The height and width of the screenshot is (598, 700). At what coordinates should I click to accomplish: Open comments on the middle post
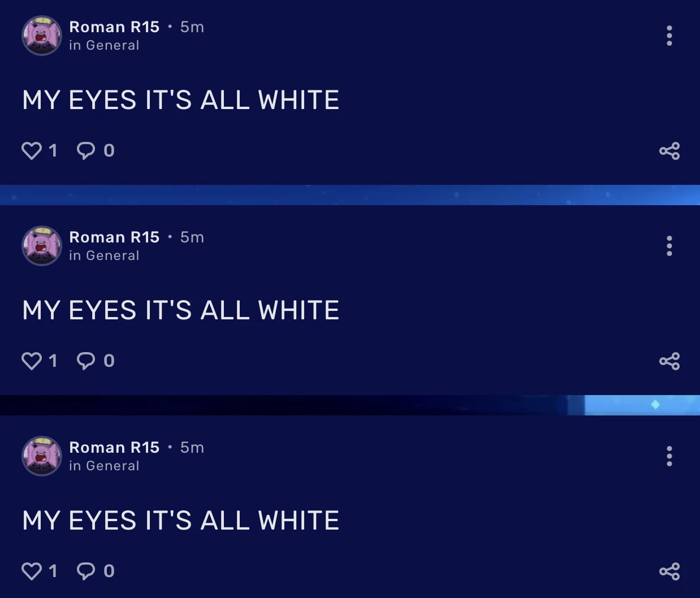click(x=85, y=361)
